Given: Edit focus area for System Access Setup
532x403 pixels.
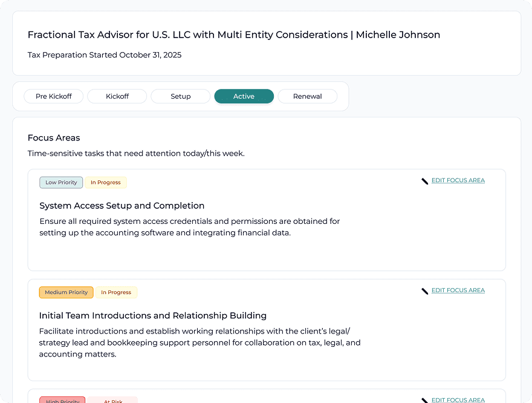Looking at the screenshot, I should [x=458, y=180].
